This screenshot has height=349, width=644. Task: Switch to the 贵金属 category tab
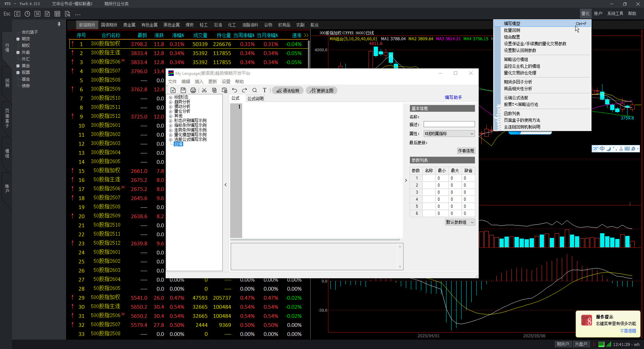point(129,25)
